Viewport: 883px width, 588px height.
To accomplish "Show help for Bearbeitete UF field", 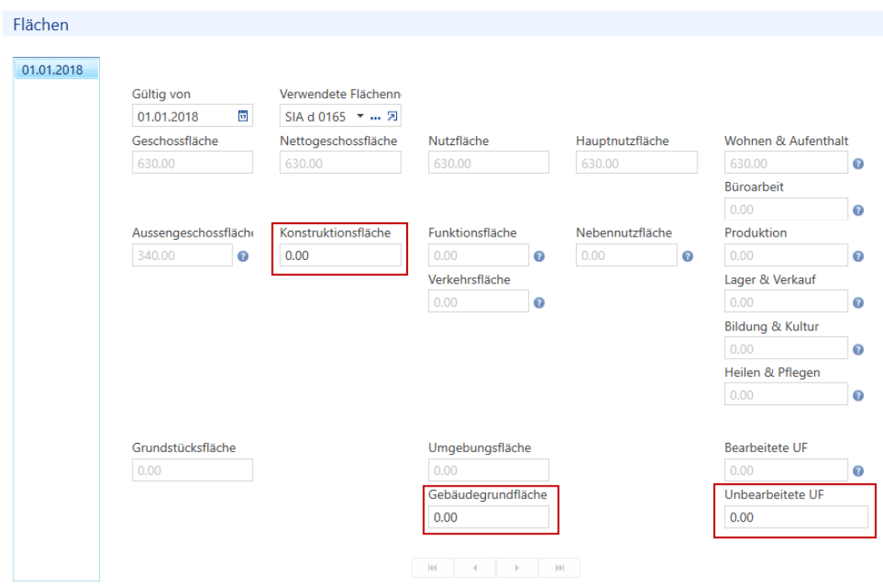I will click(x=858, y=471).
